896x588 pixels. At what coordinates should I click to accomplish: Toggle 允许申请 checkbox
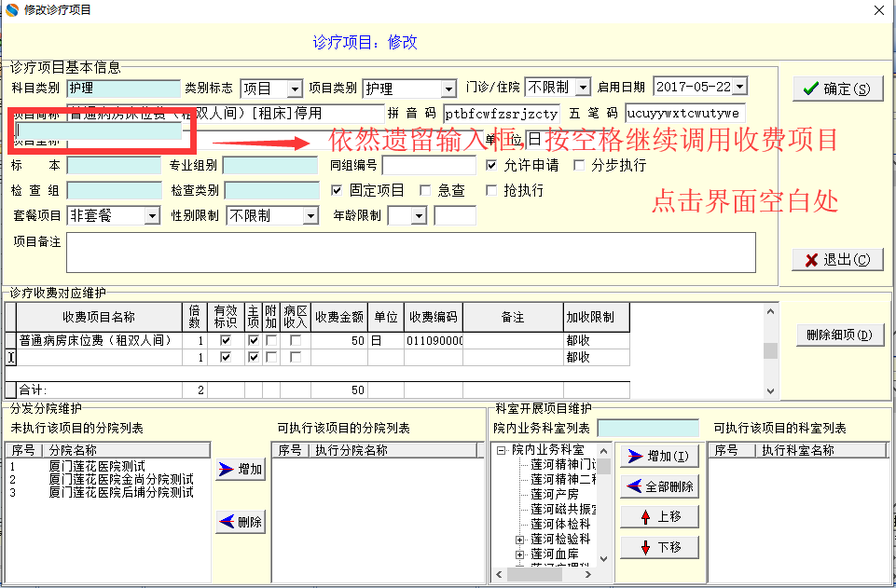click(x=491, y=165)
